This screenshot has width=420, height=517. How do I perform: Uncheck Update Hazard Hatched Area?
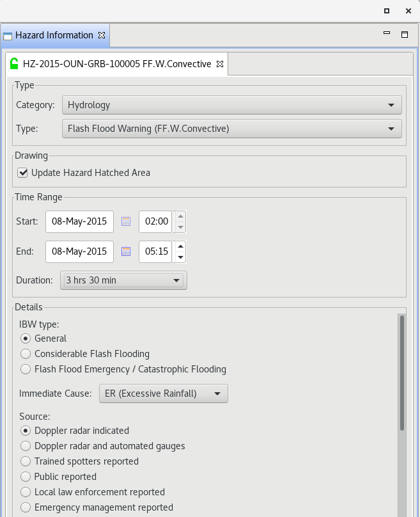coord(22,173)
